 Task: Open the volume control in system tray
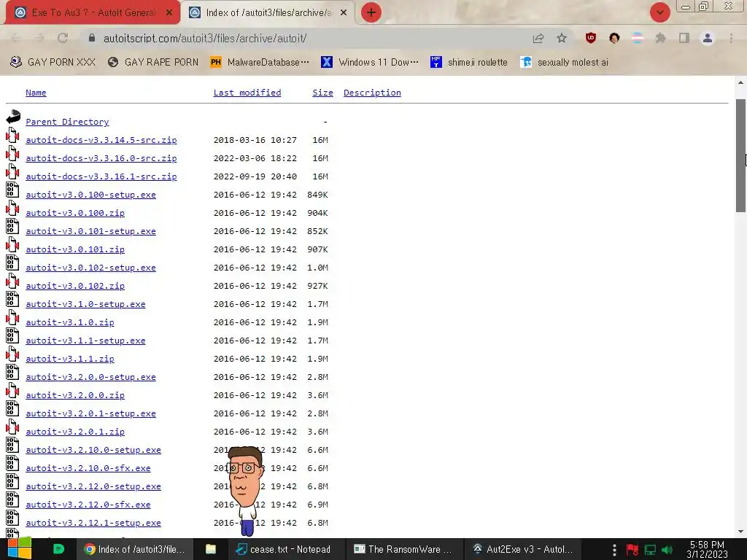[667, 550]
